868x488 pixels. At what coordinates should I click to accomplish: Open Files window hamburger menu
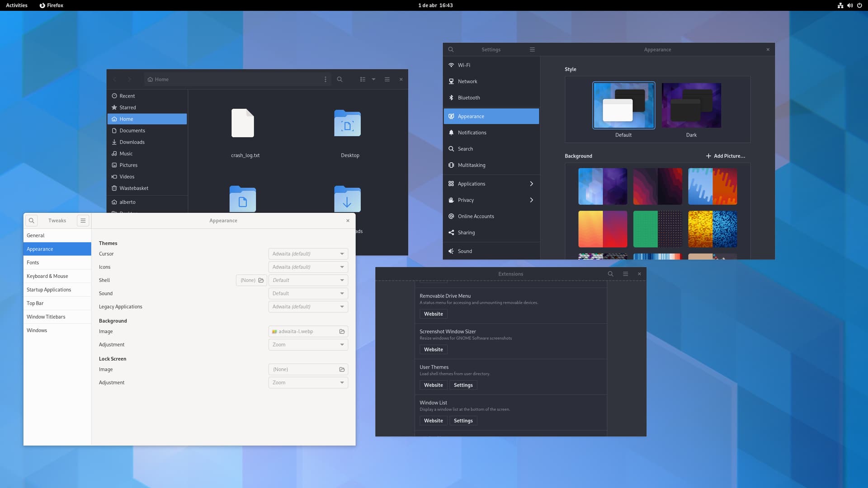click(x=387, y=79)
